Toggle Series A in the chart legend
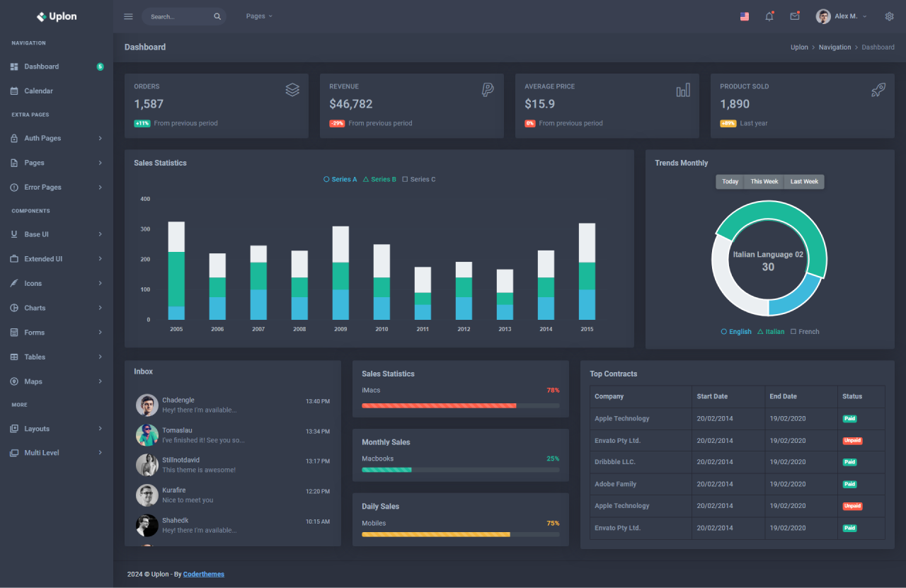The image size is (906, 588). 340,180
